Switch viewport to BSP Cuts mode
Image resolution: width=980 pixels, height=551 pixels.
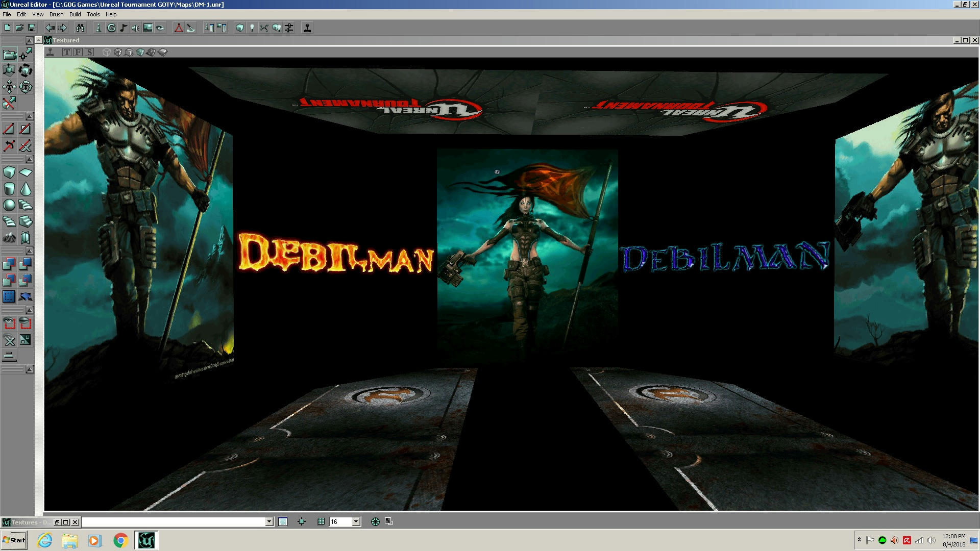[x=129, y=52]
